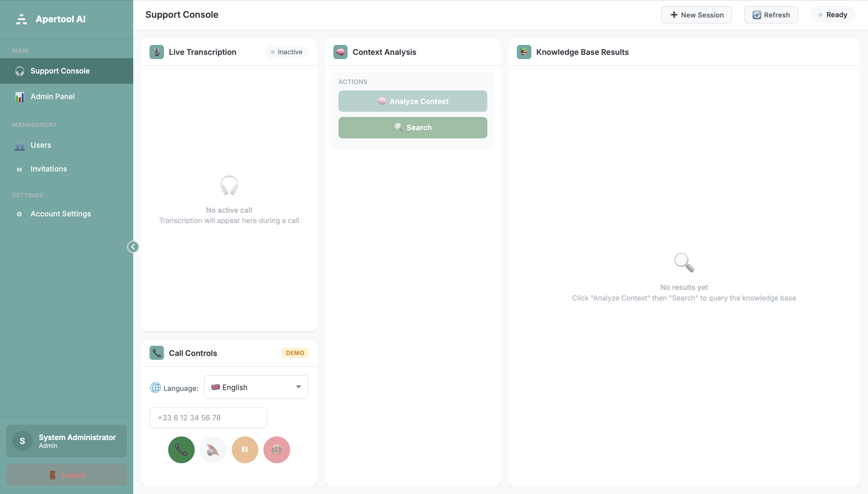The width and height of the screenshot is (868, 494).
Task: Check the Ready status indicator
Action: (x=833, y=14)
